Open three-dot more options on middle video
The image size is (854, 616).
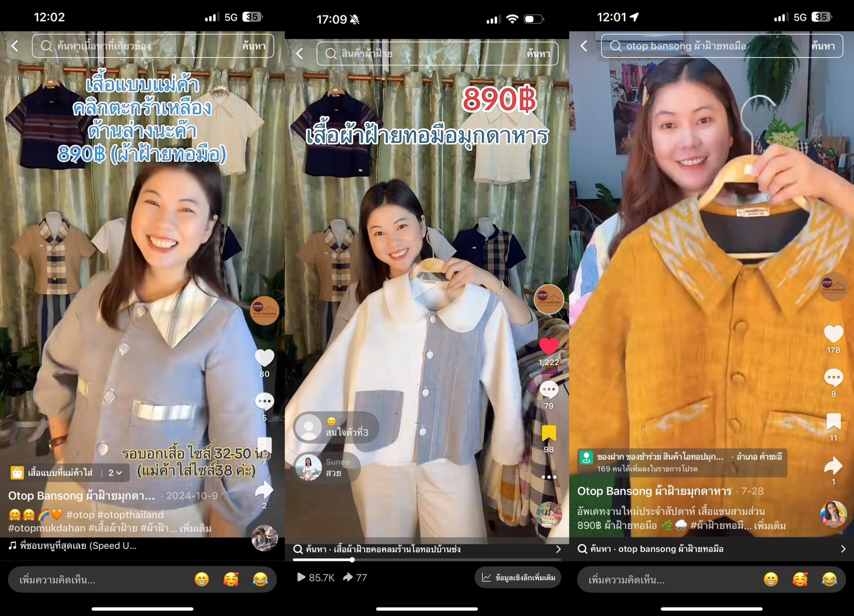pyautogui.click(x=549, y=477)
